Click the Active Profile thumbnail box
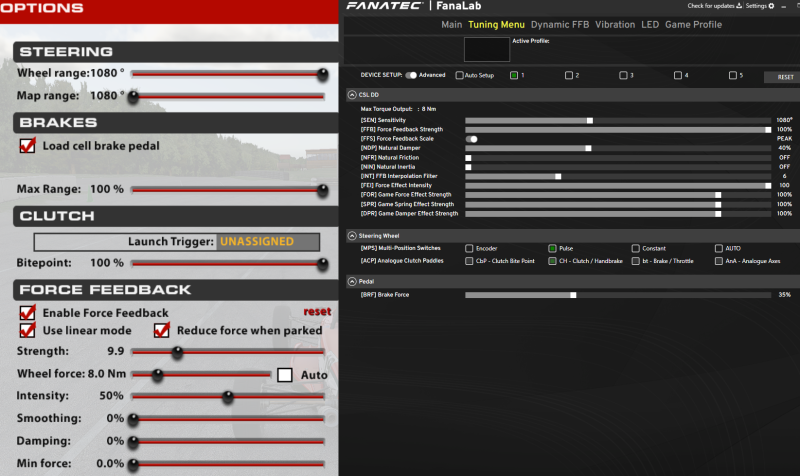The image size is (800, 476). tap(486, 49)
